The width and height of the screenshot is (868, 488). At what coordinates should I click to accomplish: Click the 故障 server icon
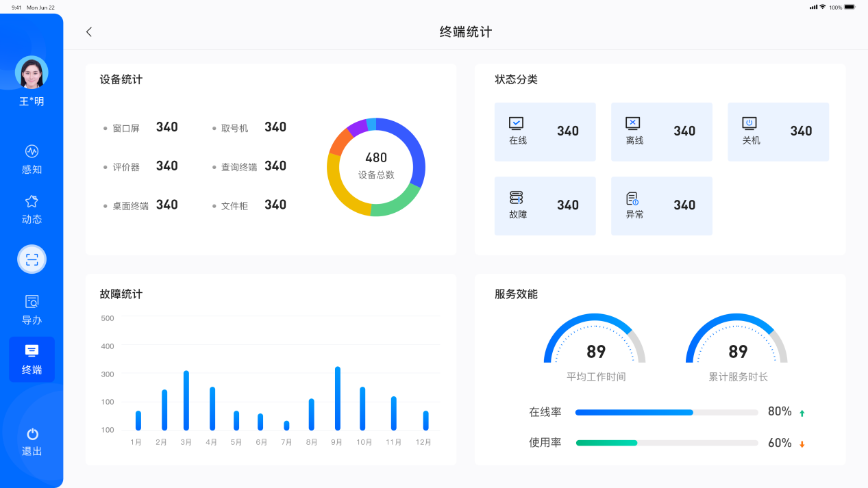(516, 198)
